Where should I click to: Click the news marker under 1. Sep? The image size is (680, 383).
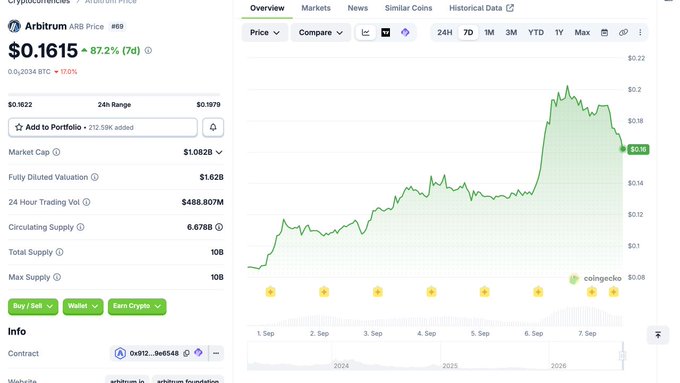coord(270,292)
